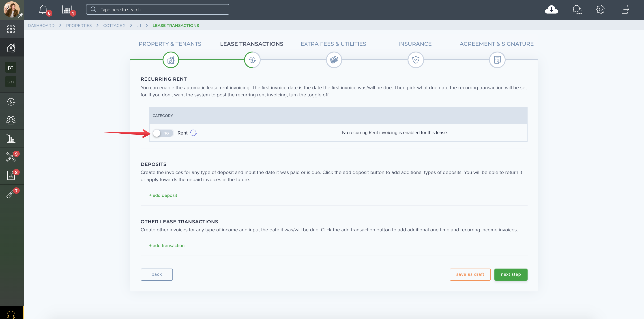Image resolution: width=644 pixels, height=319 pixels.
Task: Click the headset support icon
Action: 11,315
